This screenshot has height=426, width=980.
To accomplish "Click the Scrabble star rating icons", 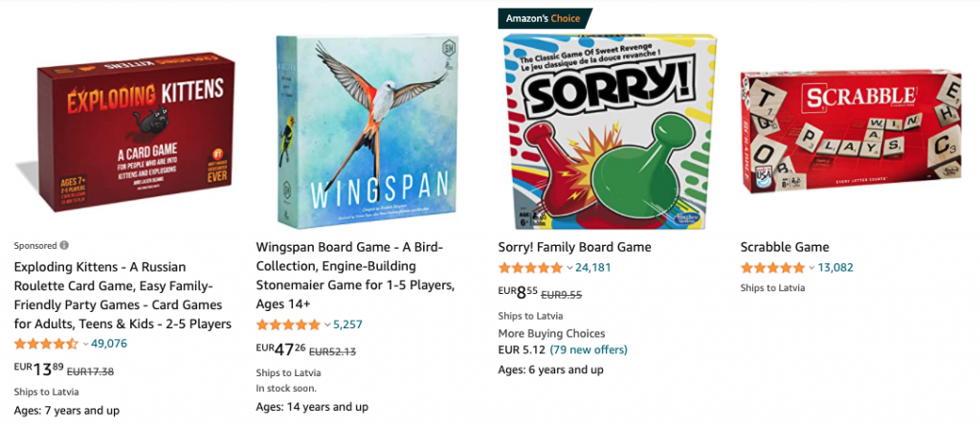I will point(772,268).
